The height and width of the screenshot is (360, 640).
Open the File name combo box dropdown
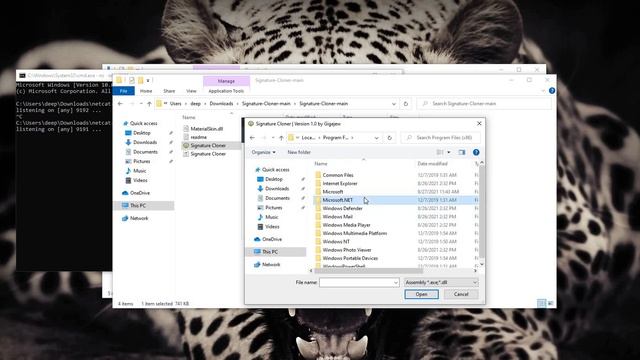[x=396, y=282]
